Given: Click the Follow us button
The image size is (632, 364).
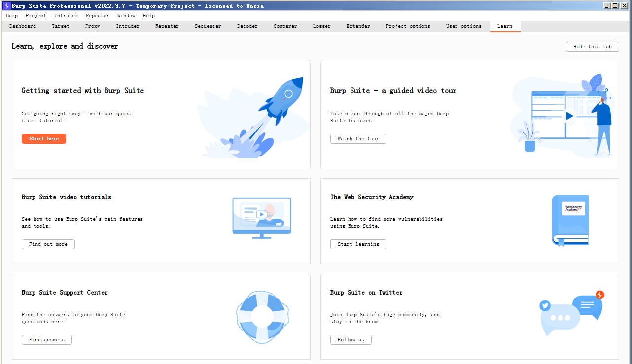Looking at the screenshot, I should click(351, 340).
